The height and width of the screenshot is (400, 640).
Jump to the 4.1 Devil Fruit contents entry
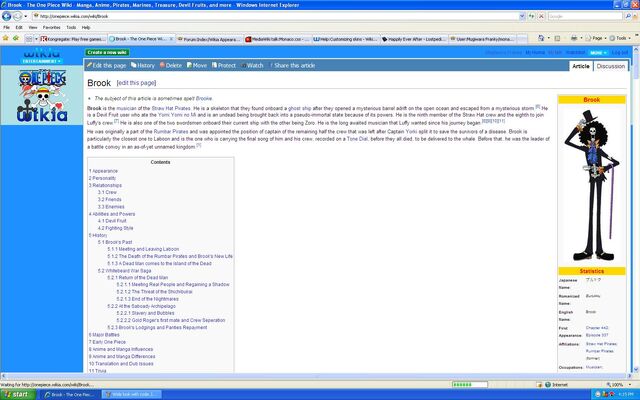pyautogui.click(x=112, y=221)
